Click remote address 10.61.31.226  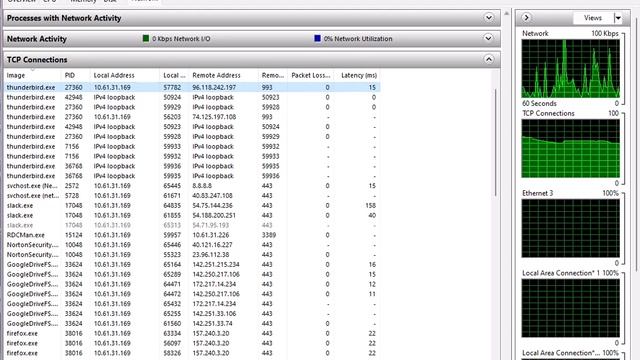(x=211, y=235)
